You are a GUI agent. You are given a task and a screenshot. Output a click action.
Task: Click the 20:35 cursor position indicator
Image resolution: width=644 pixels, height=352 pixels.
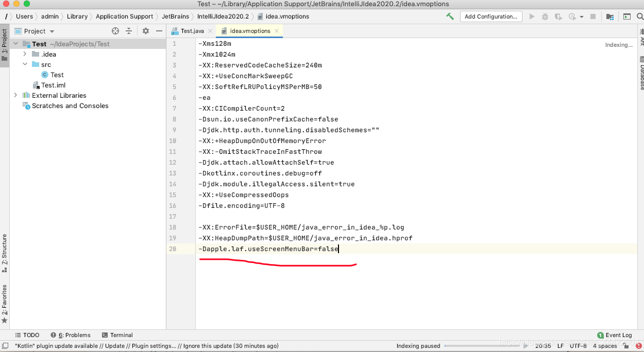click(543, 346)
